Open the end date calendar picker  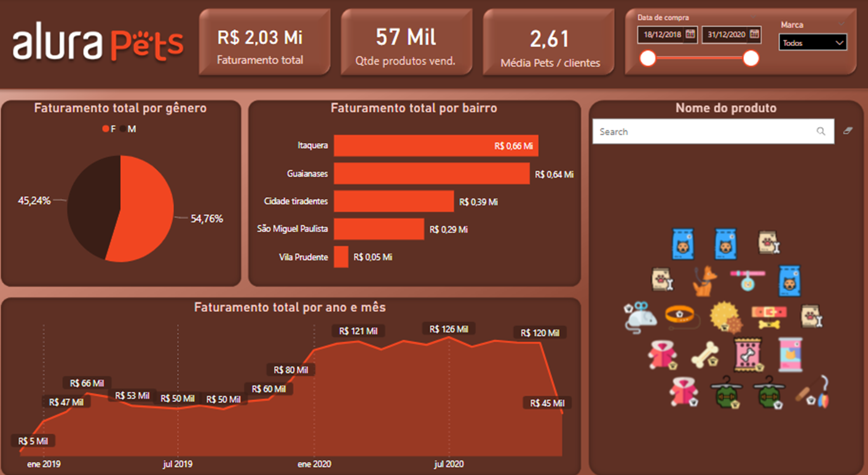click(754, 34)
